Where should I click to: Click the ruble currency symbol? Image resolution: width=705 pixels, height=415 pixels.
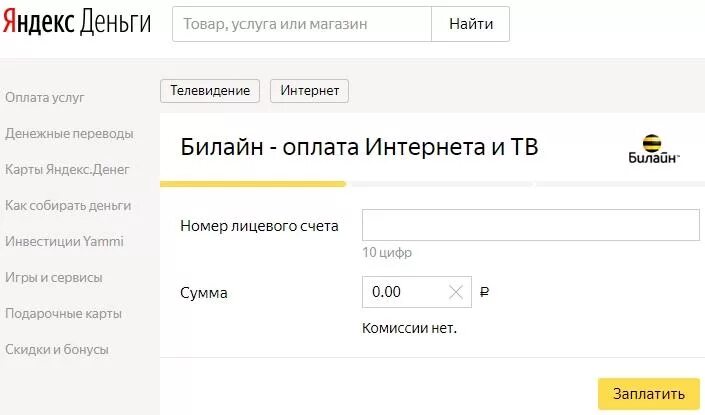tap(484, 292)
